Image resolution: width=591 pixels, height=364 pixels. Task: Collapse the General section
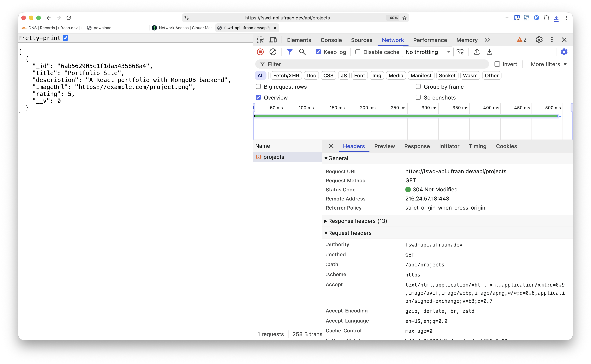click(336, 158)
